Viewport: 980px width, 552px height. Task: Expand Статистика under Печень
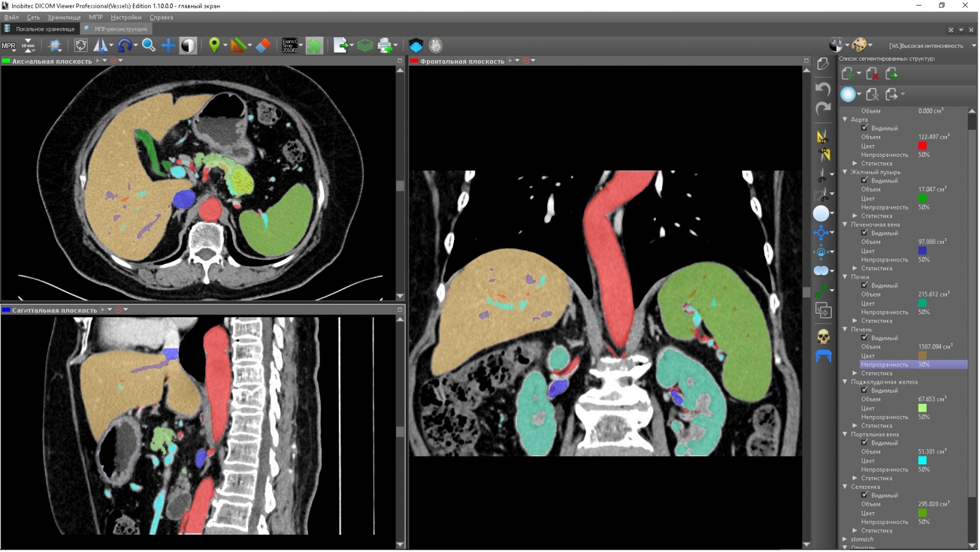(x=855, y=373)
